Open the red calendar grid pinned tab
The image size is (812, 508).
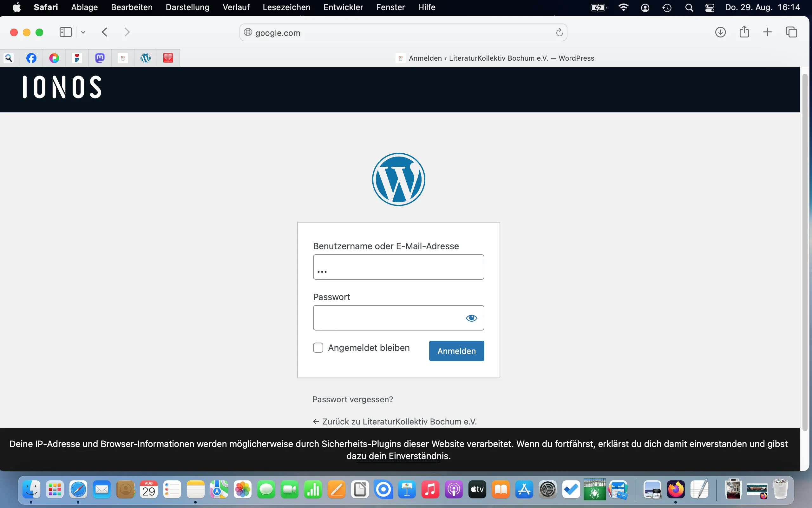click(x=168, y=58)
